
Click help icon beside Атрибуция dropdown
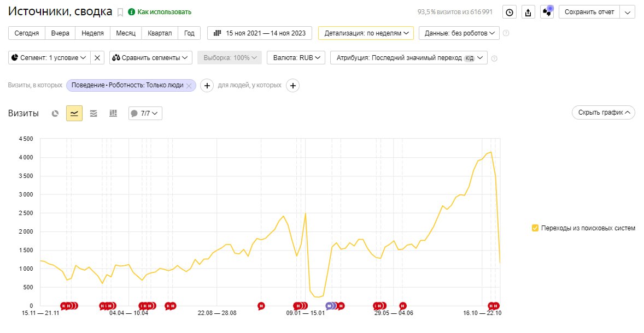point(494,58)
